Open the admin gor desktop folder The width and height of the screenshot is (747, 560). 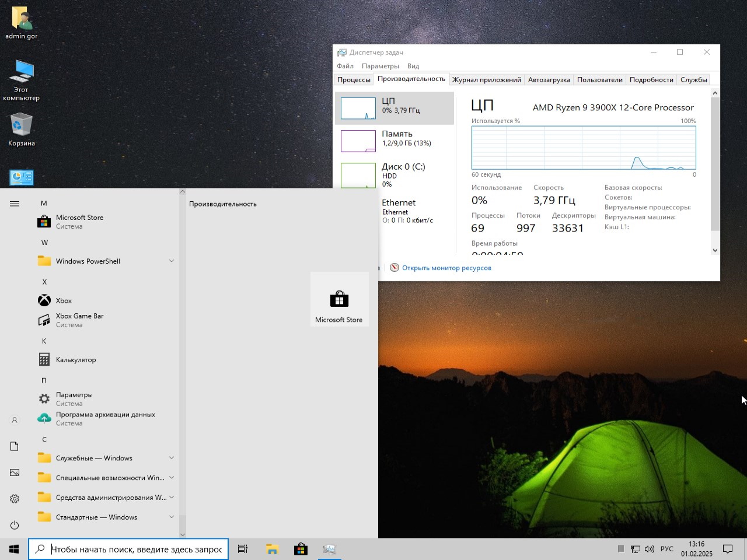[22, 23]
